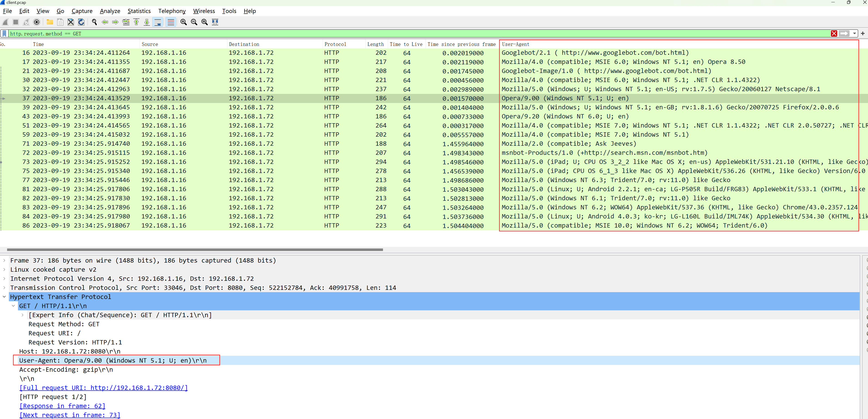Image resolution: width=868 pixels, height=419 pixels.
Task: Zoom out main window text icon
Action: pyautogui.click(x=194, y=22)
